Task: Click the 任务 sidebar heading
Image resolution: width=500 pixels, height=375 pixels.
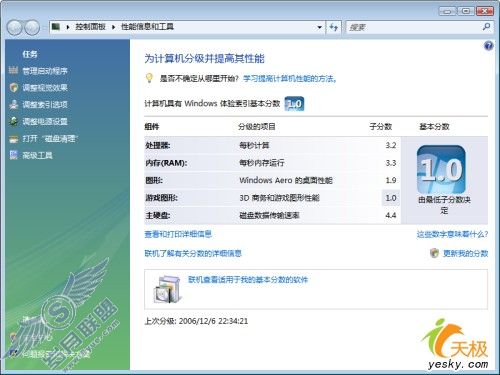Action: coord(30,54)
